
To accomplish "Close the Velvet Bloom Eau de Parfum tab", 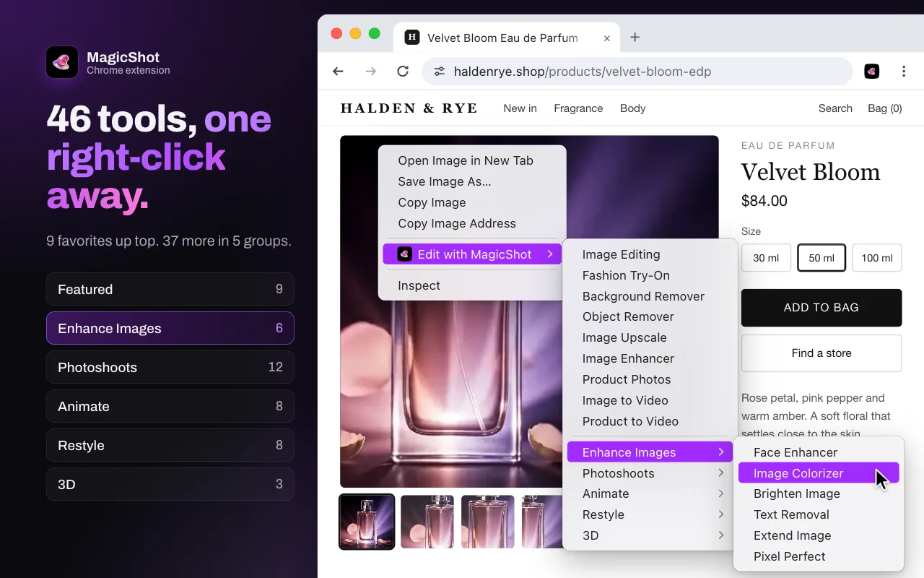I will tap(607, 38).
